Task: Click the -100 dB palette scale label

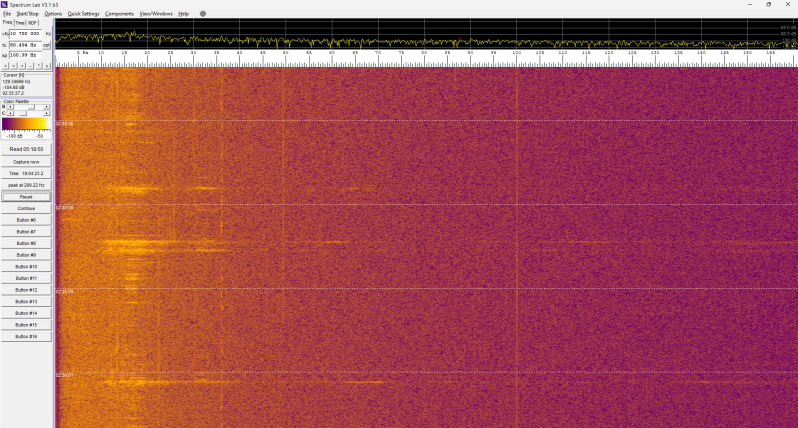Action: (14, 136)
